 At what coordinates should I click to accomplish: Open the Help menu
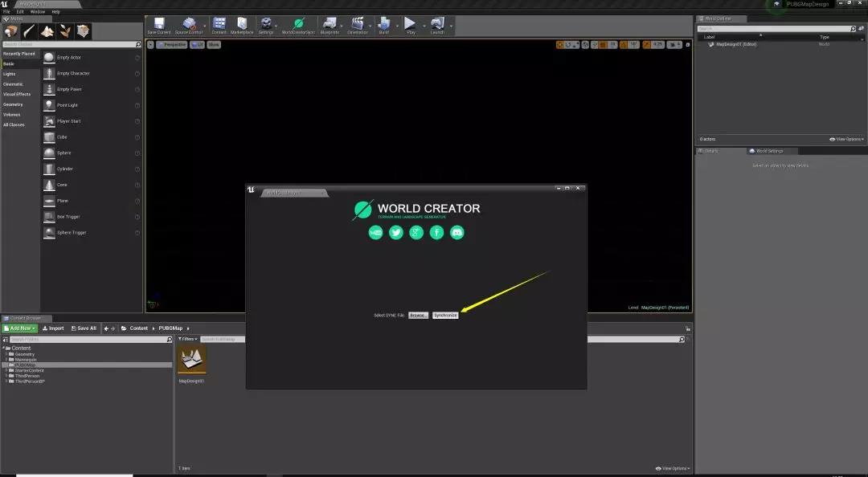(x=56, y=11)
